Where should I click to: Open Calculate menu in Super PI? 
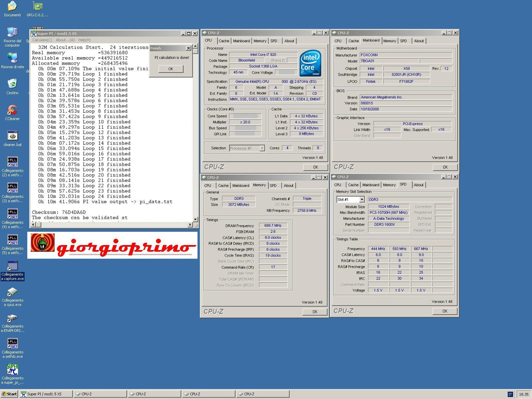click(x=42, y=40)
